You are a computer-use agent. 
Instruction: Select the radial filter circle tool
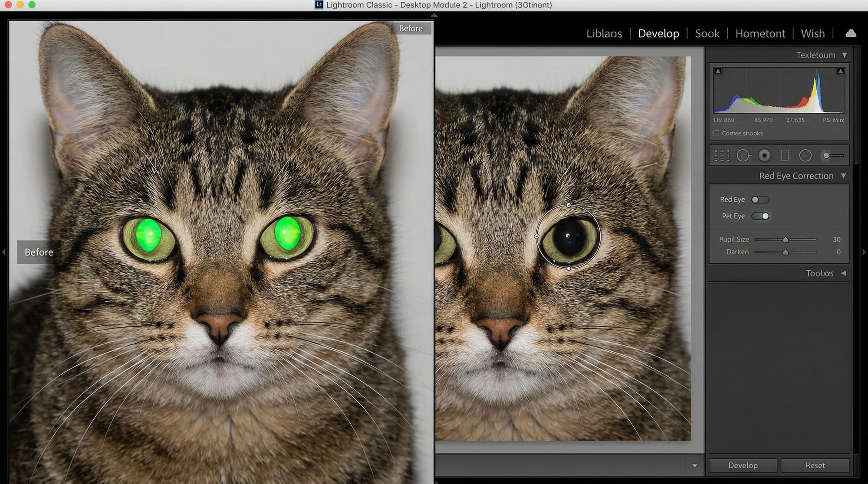805,155
